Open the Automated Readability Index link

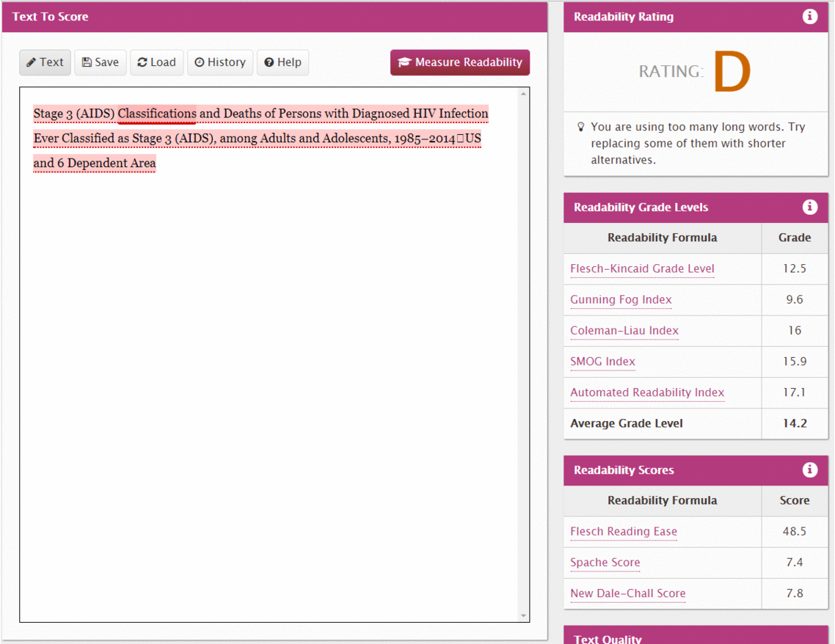click(647, 392)
